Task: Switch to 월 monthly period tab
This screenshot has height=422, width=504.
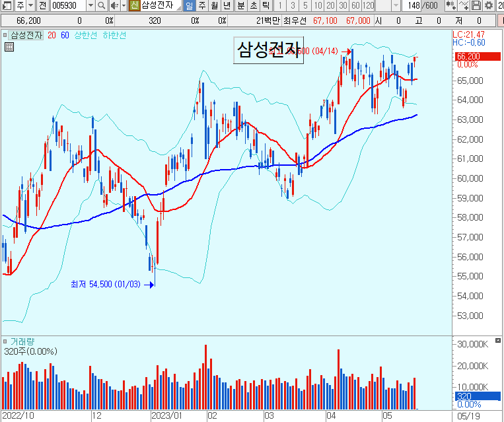Action: (x=215, y=5)
